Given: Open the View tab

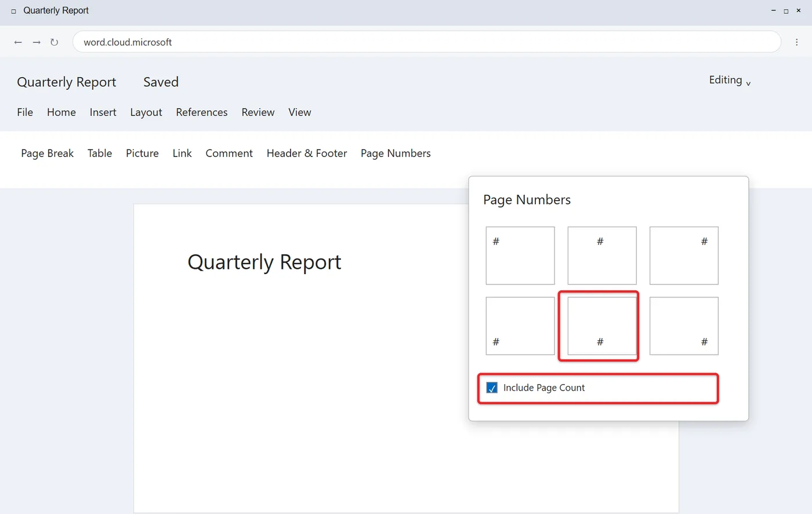Looking at the screenshot, I should [x=300, y=112].
